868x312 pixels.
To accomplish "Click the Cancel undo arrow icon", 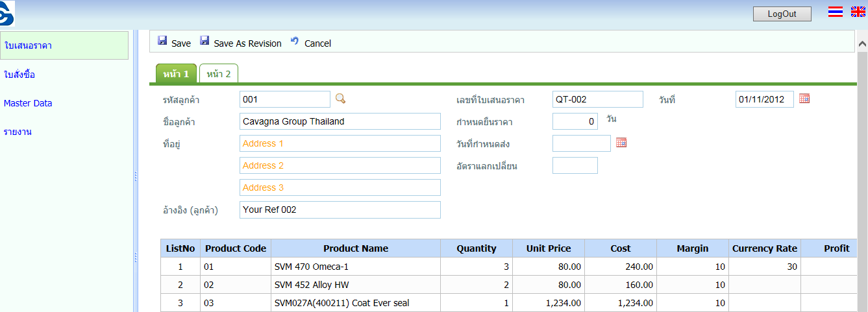I will [295, 41].
